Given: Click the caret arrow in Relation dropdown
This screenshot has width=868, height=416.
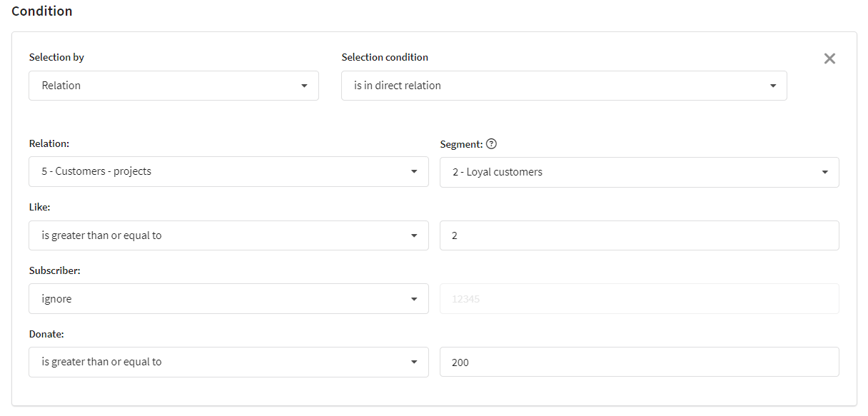Looking at the screenshot, I should (x=414, y=172).
